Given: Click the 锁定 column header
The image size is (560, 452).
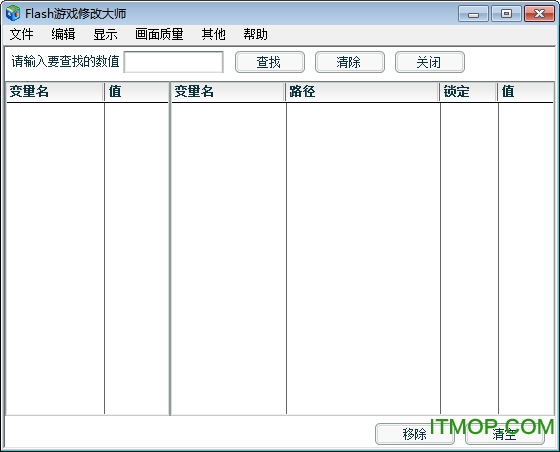Looking at the screenshot, I should [x=469, y=92].
